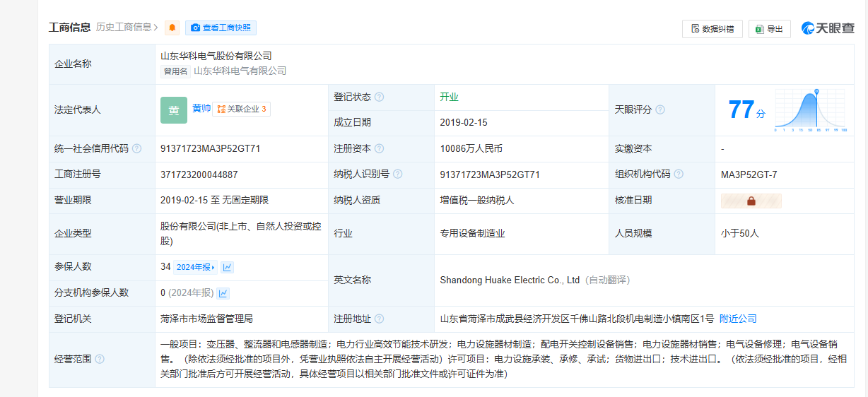This screenshot has width=868, height=397.
Task: Click credit code 91371723MA3P52GT71 under 统一社会信用代码
Action: 211,149
